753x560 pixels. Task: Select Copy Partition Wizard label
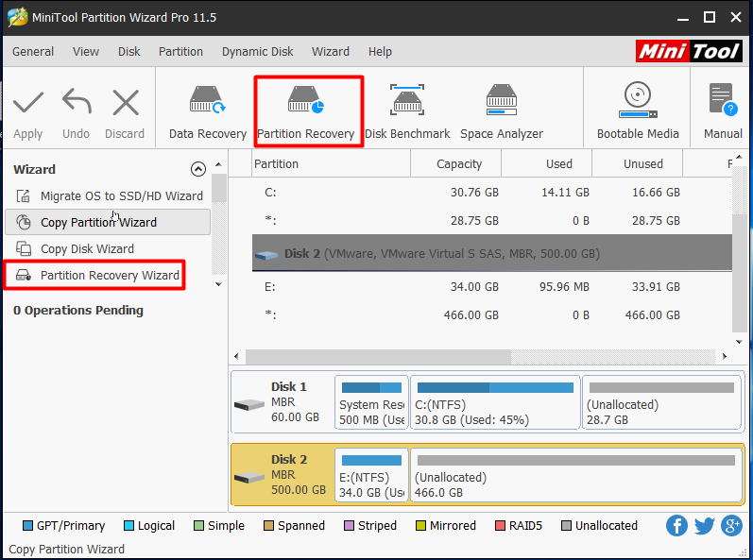[x=98, y=223]
